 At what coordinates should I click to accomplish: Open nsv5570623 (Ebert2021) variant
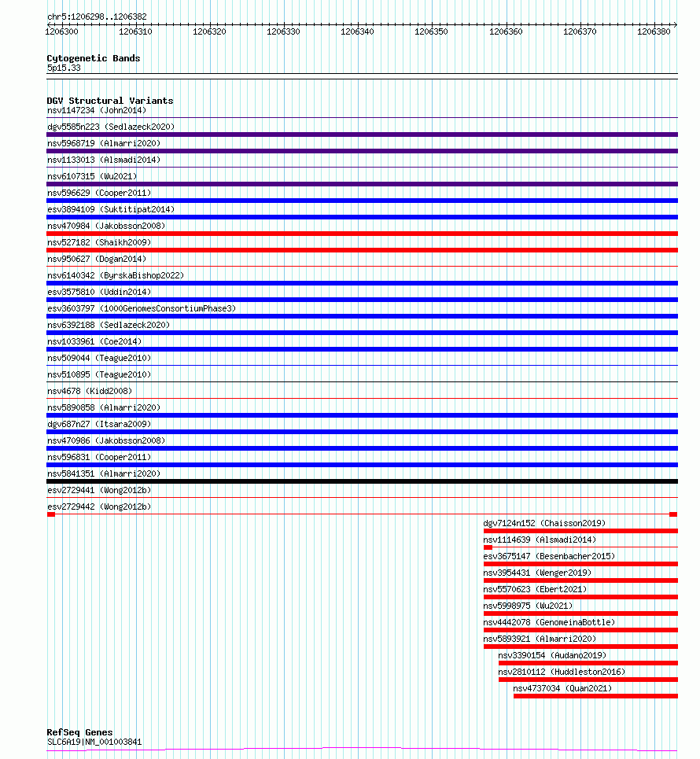[535, 589]
